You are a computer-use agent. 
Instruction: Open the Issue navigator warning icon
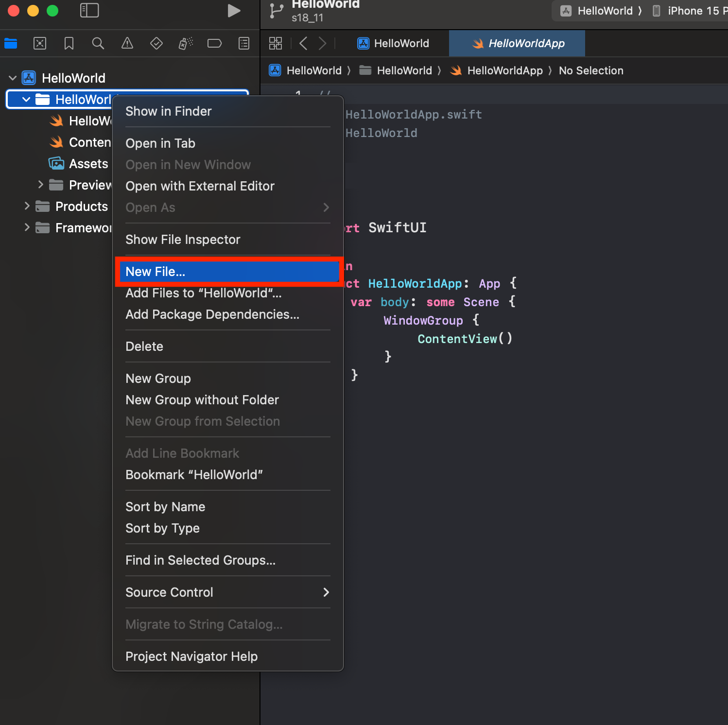click(127, 44)
